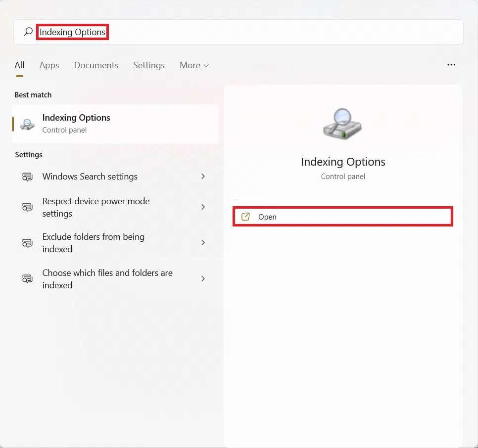Switch to the Documents tab
This screenshot has height=448, width=478.
(96, 65)
